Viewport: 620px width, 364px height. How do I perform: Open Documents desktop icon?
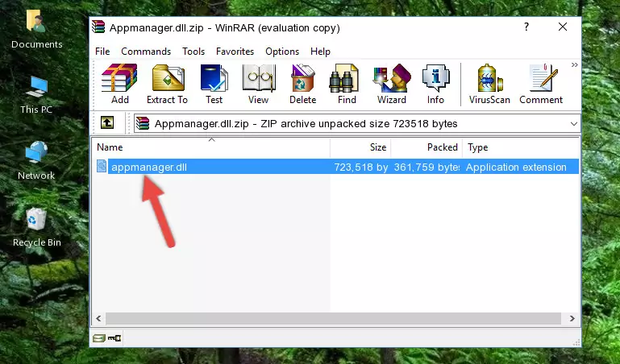pos(36,29)
